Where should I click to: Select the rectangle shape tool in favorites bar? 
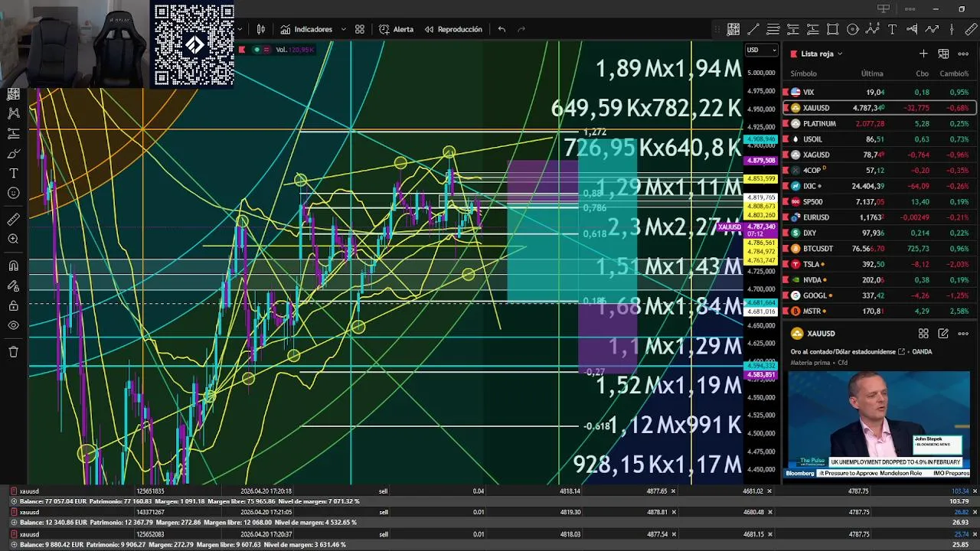[x=833, y=29]
